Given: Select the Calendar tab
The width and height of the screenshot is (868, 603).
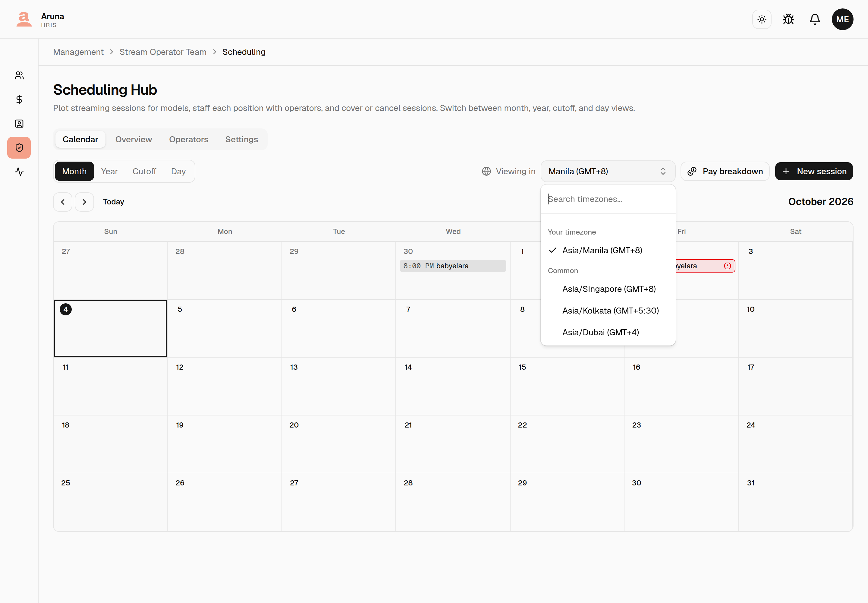Looking at the screenshot, I should click(x=80, y=139).
